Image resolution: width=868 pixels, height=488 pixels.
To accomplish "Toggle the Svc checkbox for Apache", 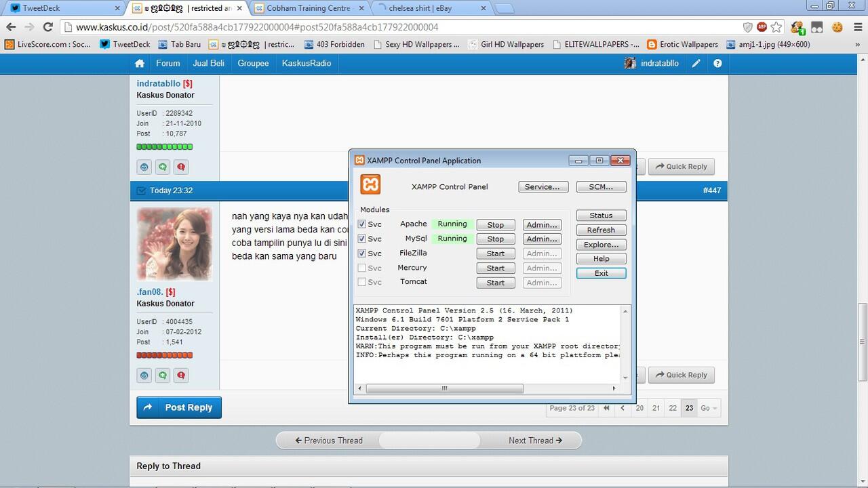I will 362,224.
